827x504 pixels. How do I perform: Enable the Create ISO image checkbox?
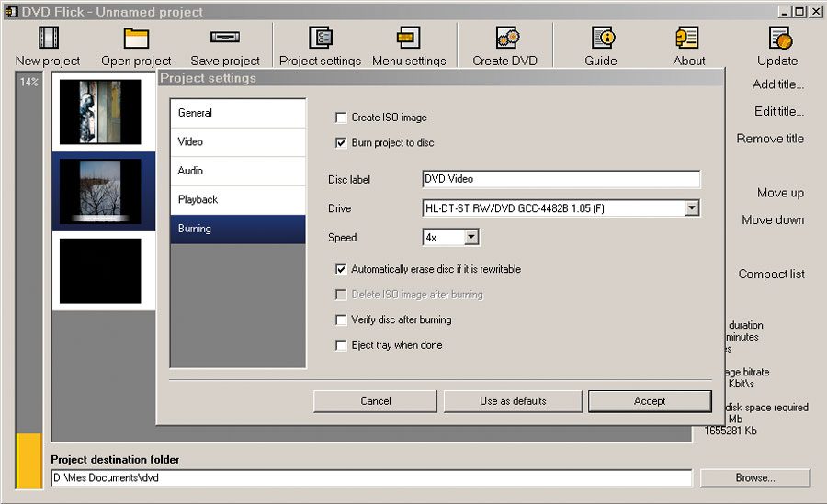click(x=341, y=118)
